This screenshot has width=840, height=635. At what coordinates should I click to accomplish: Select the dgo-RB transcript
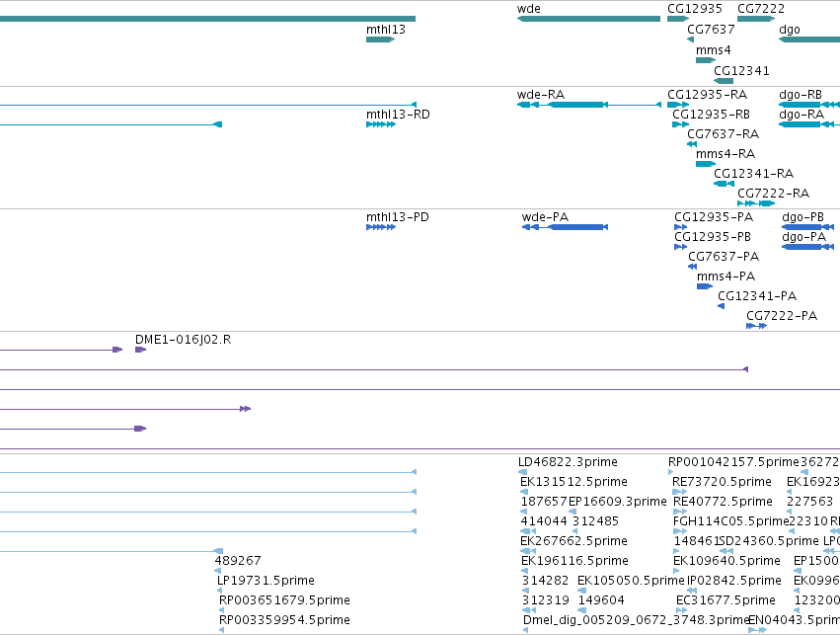click(x=809, y=105)
